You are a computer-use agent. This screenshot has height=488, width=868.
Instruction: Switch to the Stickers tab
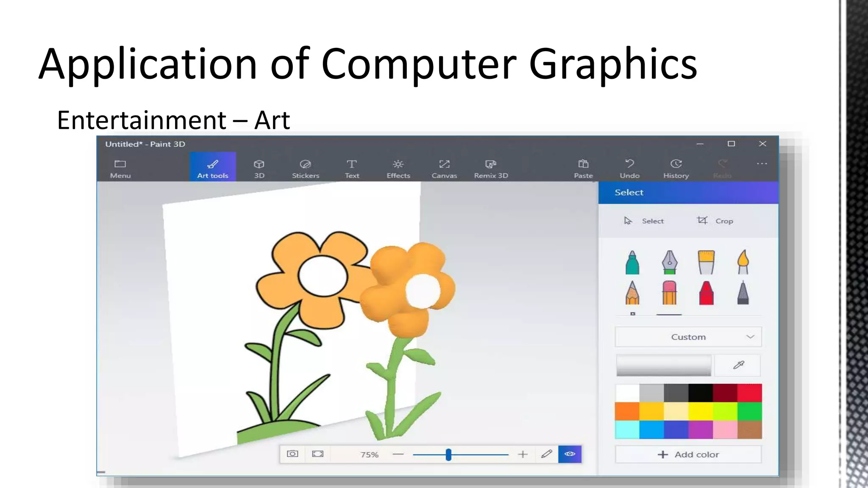(305, 168)
